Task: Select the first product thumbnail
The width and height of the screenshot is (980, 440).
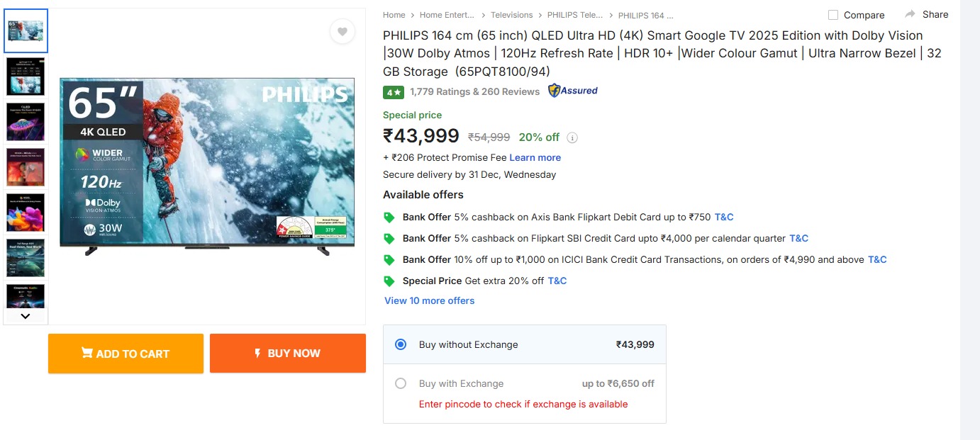Action: (x=26, y=31)
